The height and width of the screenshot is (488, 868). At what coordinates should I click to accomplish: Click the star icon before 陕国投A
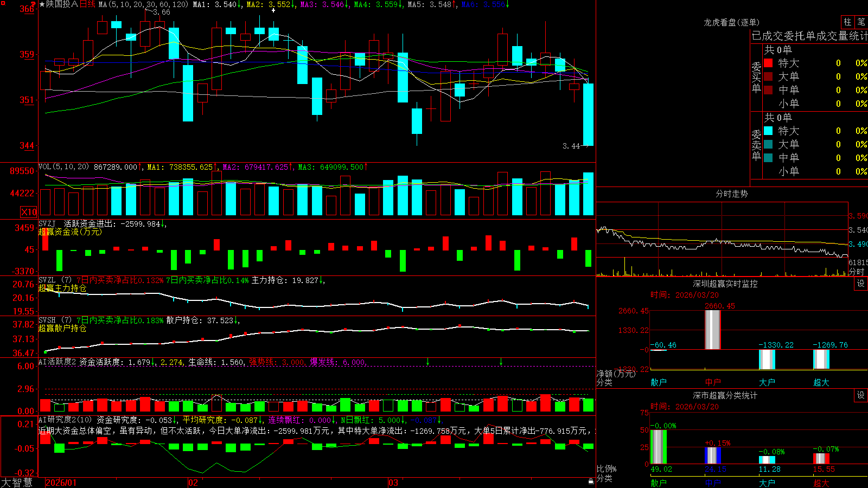pyautogui.click(x=42, y=4)
